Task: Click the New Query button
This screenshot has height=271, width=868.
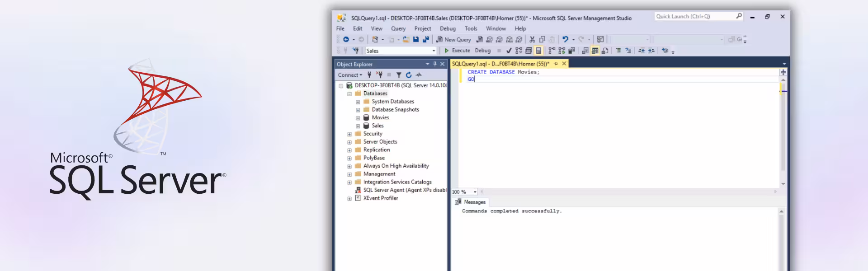Action: click(x=453, y=39)
